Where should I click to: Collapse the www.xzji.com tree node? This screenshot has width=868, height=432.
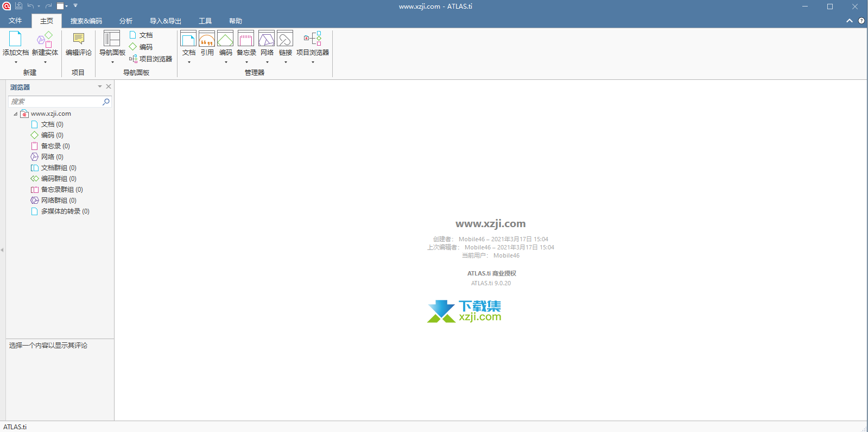(x=15, y=114)
